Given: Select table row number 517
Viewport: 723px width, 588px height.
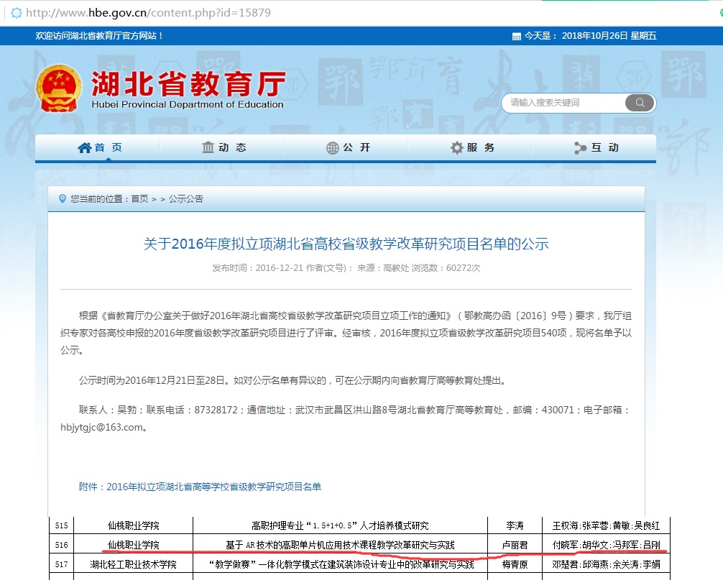Looking at the screenshot, I should 61,564.
